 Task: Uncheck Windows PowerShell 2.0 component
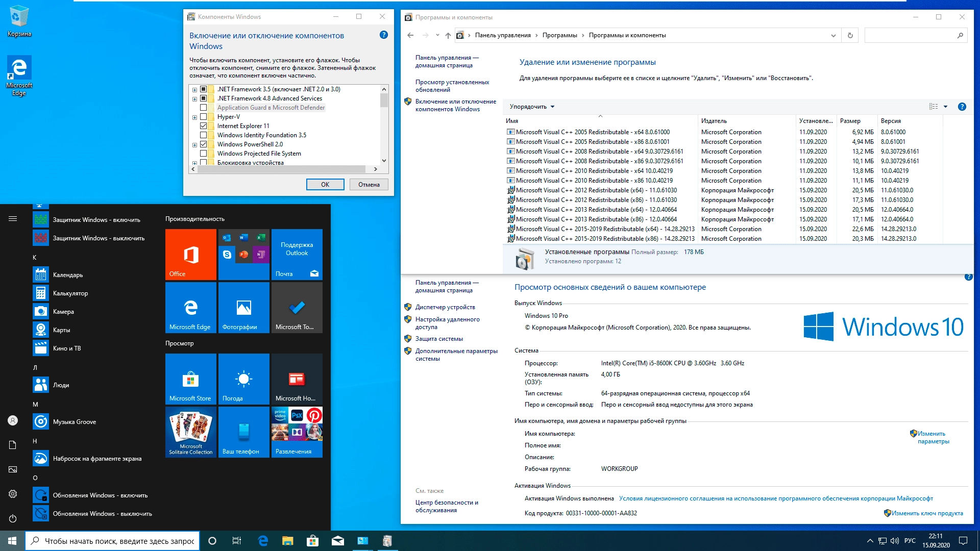(x=203, y=144)
